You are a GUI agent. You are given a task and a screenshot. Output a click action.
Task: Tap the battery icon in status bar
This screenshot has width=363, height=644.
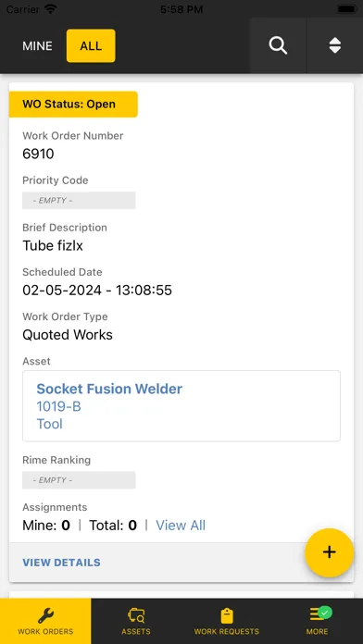pyautogui.click(x=346, y=9)
